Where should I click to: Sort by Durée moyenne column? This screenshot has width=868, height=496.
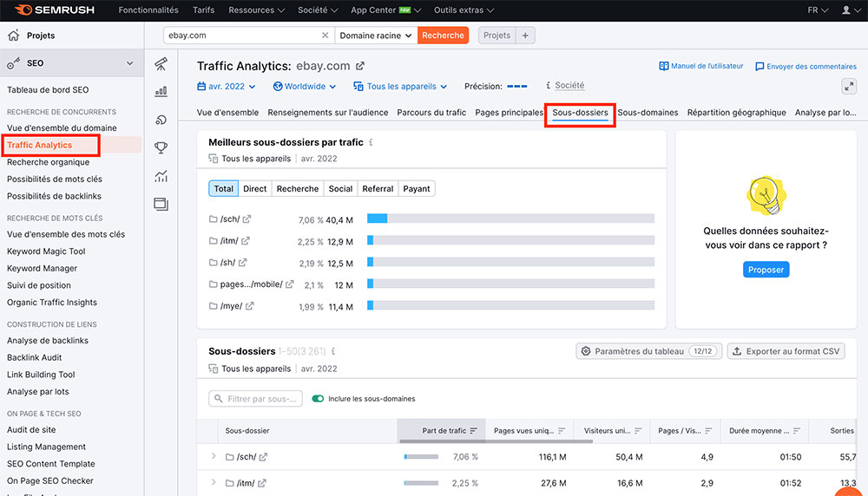tap(797, 431)
